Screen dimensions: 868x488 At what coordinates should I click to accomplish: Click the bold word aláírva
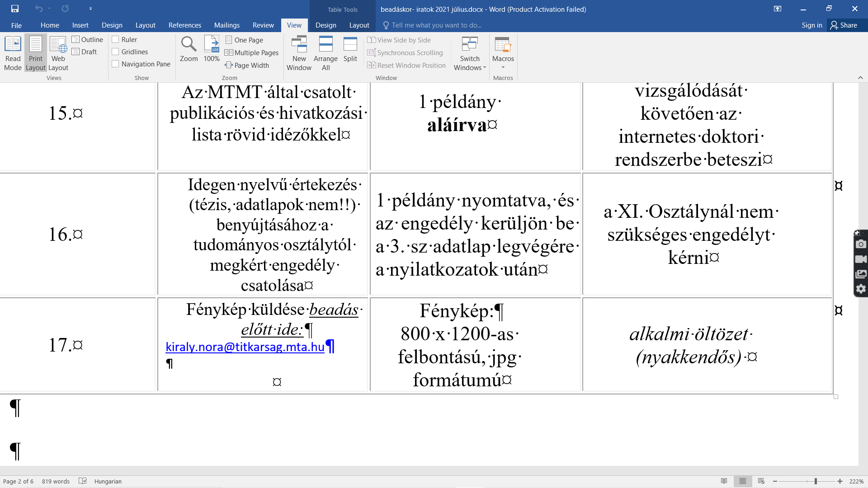point(457,125)
